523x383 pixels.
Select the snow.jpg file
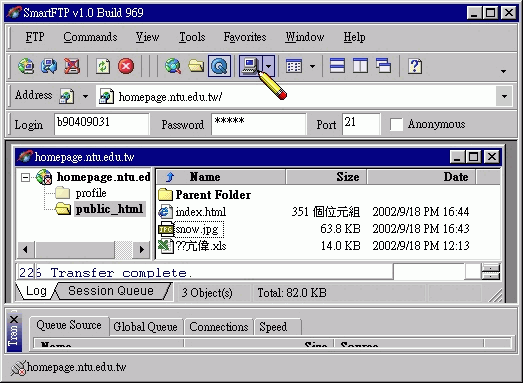tap(197, 229)
